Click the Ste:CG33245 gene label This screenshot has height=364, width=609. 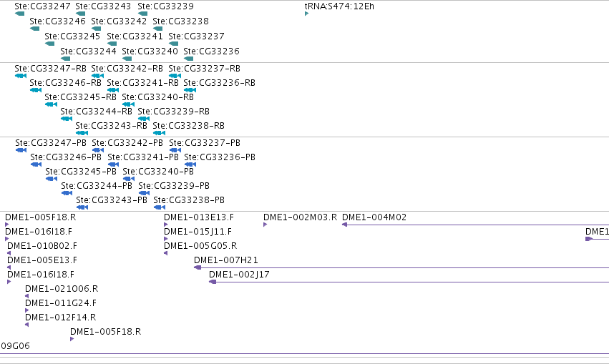72,36
